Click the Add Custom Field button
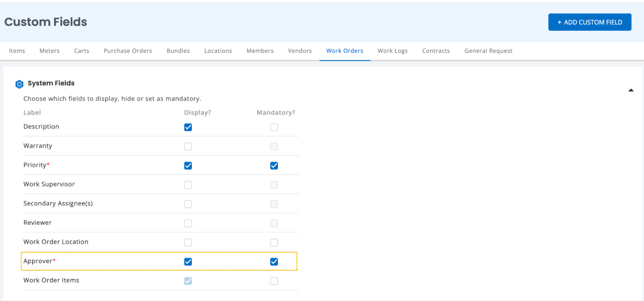Image resolution: width=644 pixels, height=301 pixels. [x=590, y=22]
